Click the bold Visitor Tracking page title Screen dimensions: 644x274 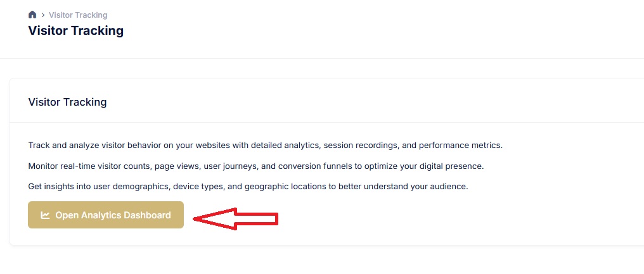(x=76, y=30)
